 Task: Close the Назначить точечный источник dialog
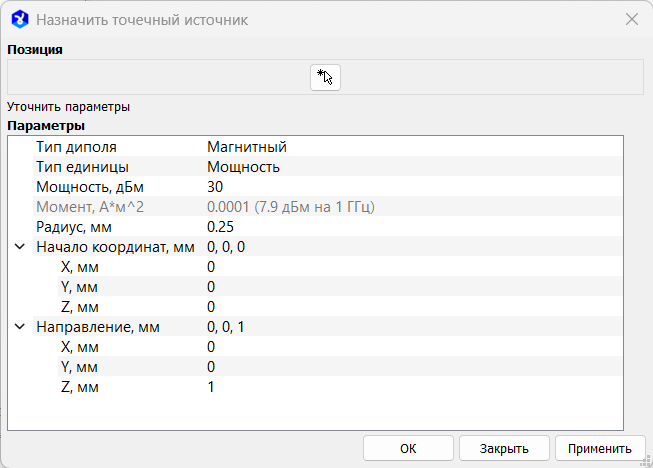pos(631,19)
